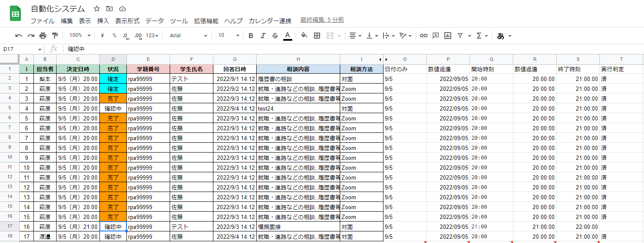
Task: Toggle italic formatting
Action: point(263,36)
